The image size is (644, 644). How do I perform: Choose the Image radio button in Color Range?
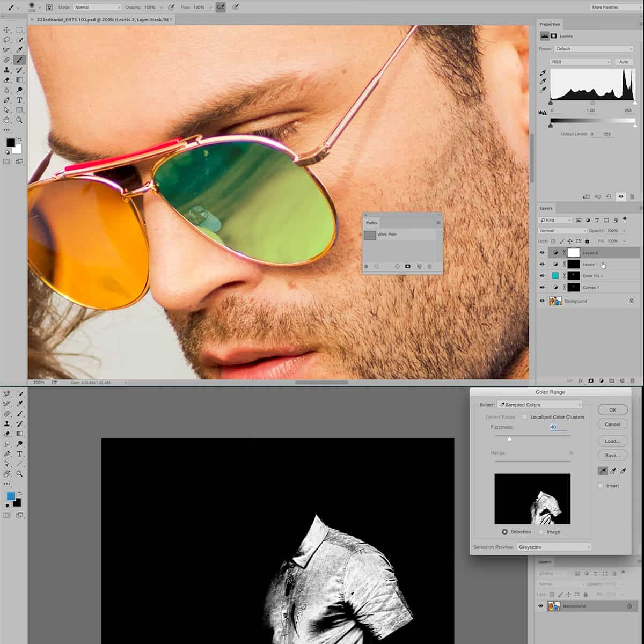coord(541,532)
